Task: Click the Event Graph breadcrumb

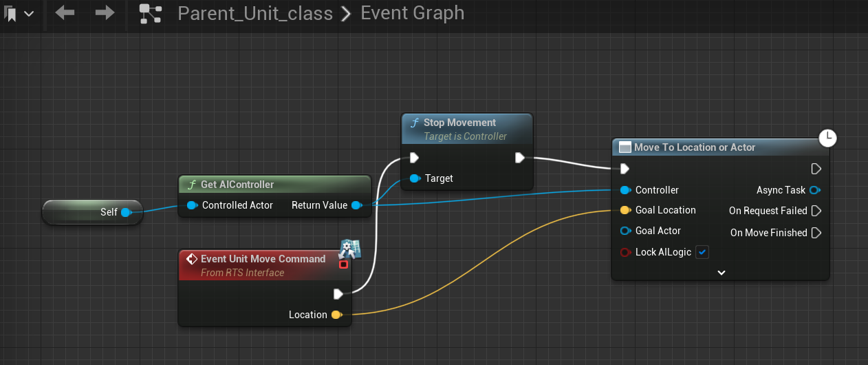Action: [x=413, y=13]
